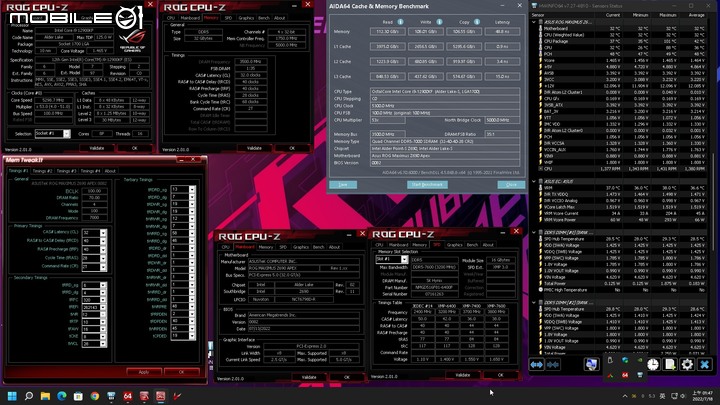Open CAS# Latency (CL) dropdown in MemTweakIt
This screenshot has height=405, width=720.
[x=103, y=233]
